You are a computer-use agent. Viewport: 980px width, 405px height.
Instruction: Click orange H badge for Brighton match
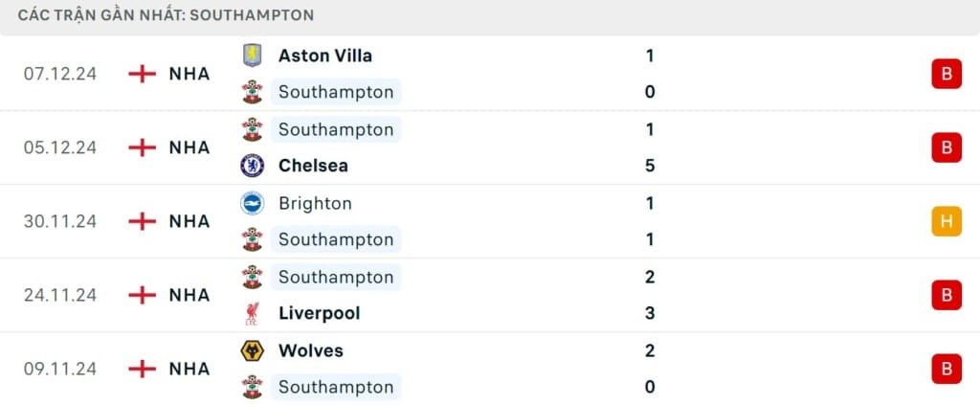click(x=946, y=221)
